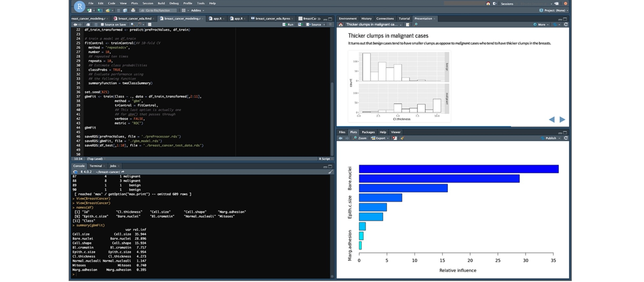Click the Go to file/function field
The width and height of the screenshot is (644, 282).
[x=158, y=10]
